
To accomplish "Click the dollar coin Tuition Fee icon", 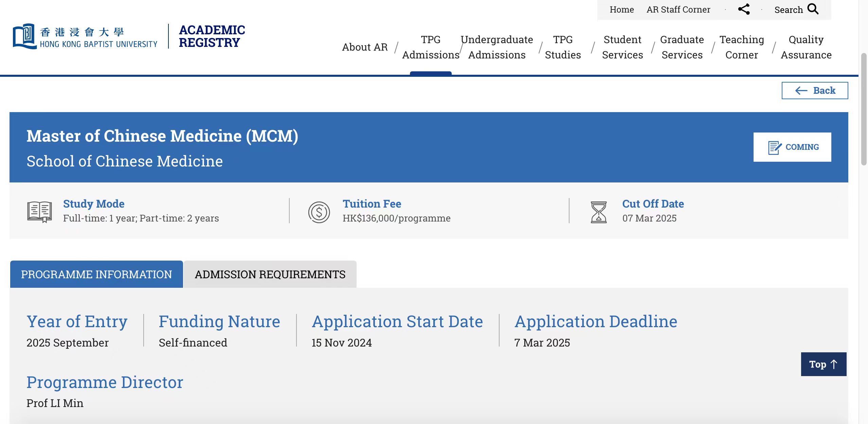I will point(319,212).
